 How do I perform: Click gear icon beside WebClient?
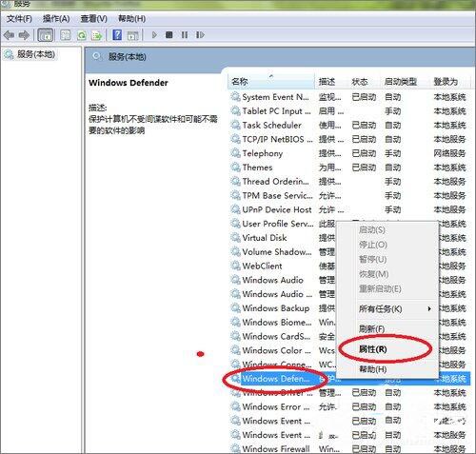pyautogui.click(x=235, y=266)
